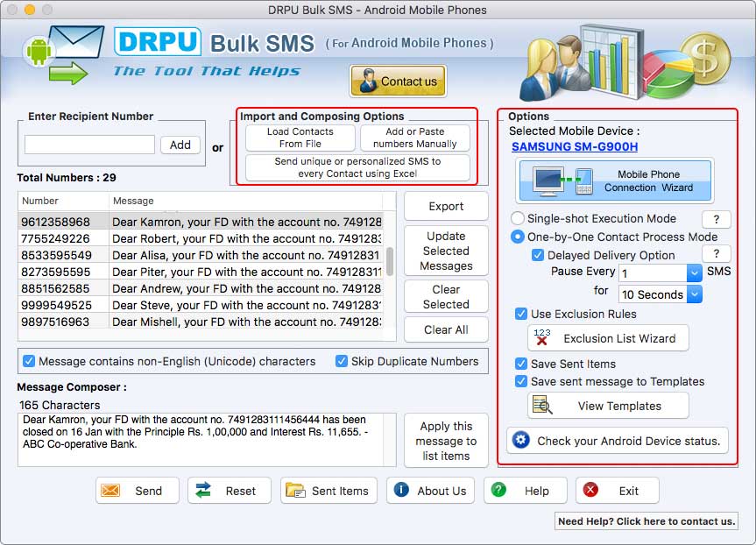
Task: Click the folder icon on Sent Items button
Action: (295, 491)
